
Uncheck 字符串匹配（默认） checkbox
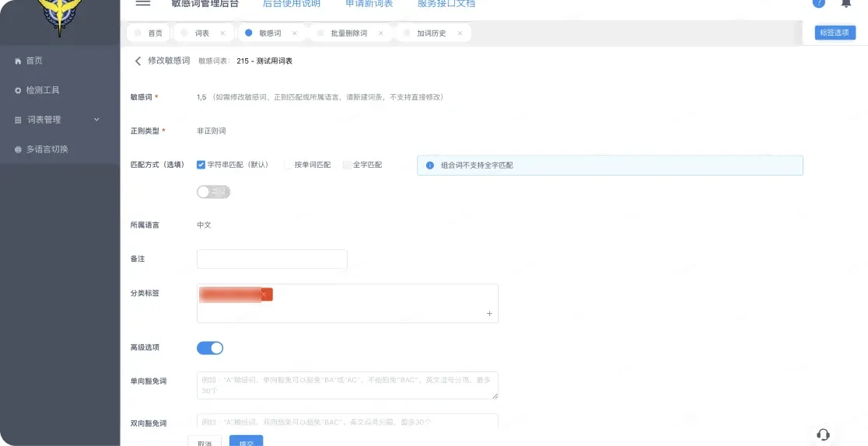click(x=201, y=165)
